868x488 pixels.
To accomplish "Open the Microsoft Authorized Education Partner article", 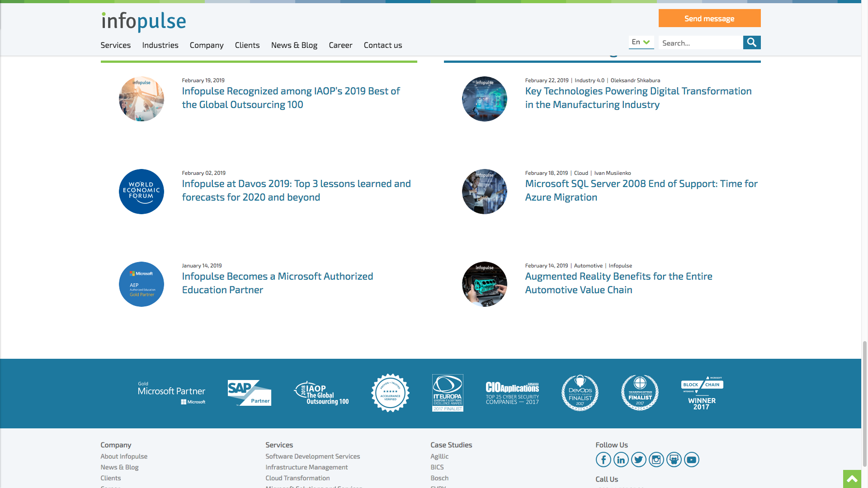I will 277,283.
